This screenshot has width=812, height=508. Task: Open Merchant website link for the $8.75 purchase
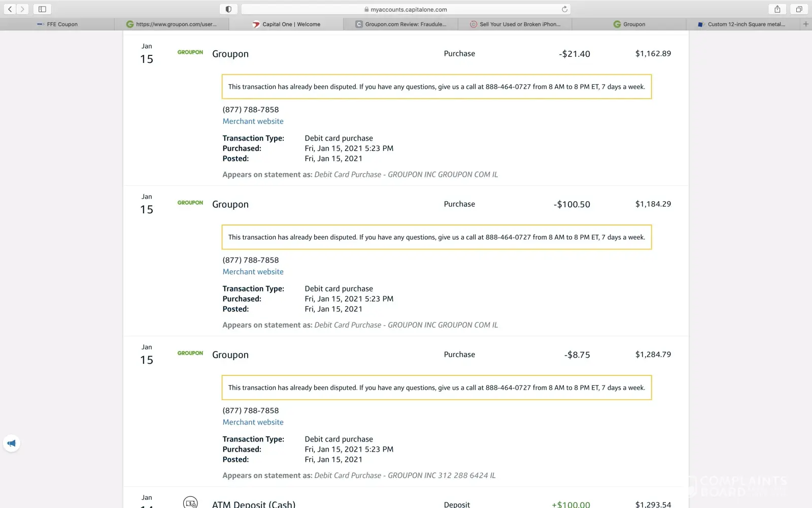click(x=253, y=422)
